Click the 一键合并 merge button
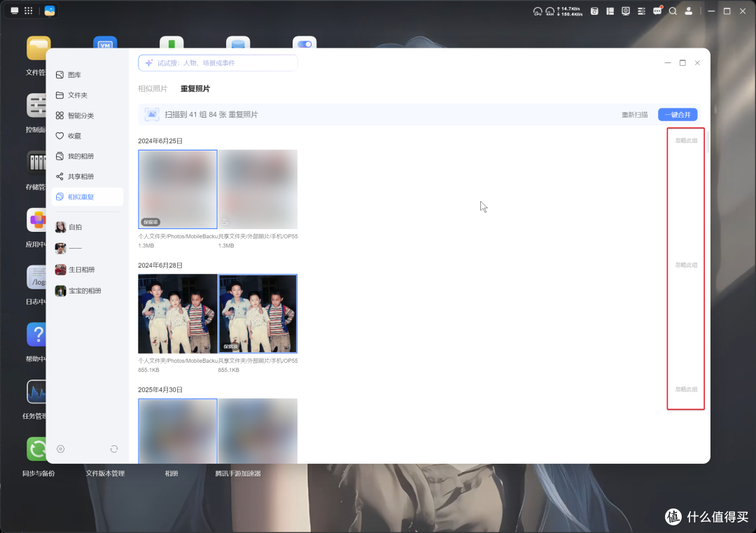The width and height of the screenshot is (756, 533). (x=678, y=115)
